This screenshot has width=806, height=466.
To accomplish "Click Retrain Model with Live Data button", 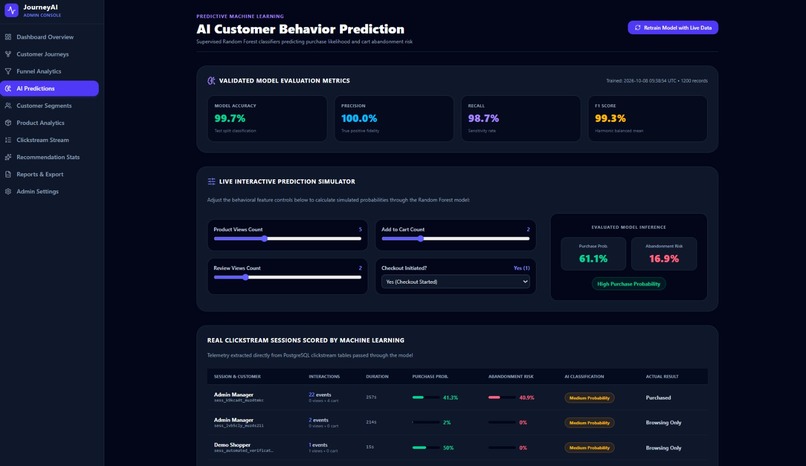I will click(673, 28).
